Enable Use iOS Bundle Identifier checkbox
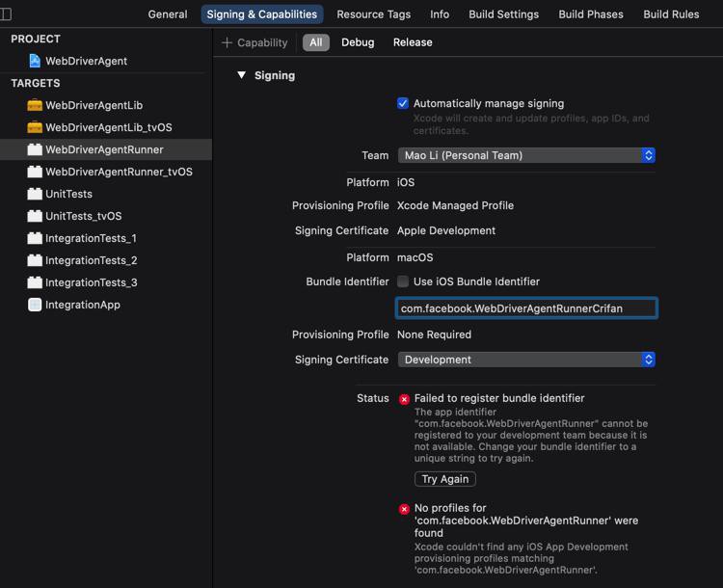Image resolution: width=723 pixels, height=588 pixels. pos(403,281)
